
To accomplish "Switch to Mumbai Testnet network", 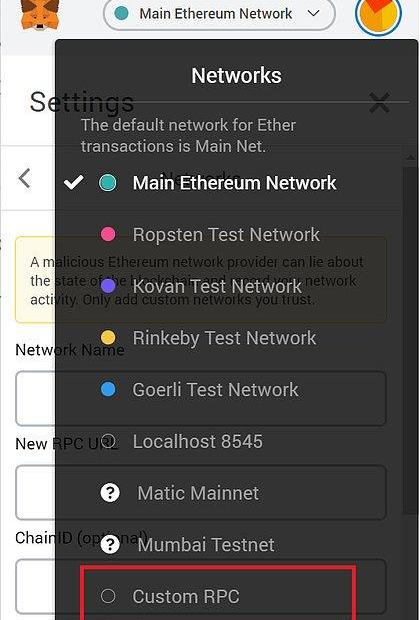I will point(206,545).
